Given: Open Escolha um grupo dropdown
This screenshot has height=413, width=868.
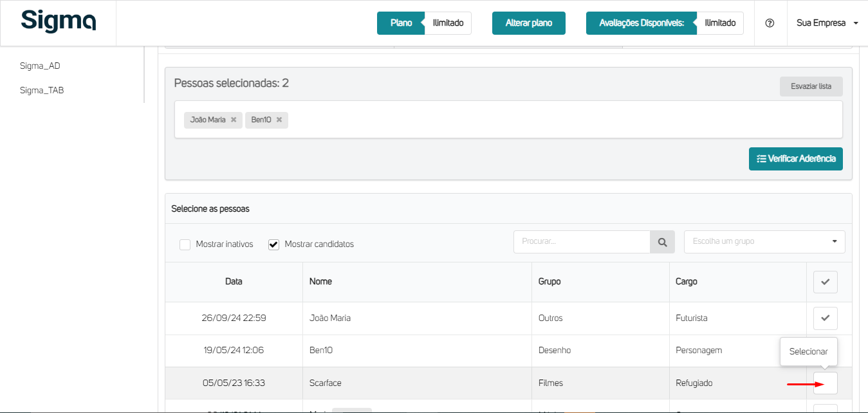Looking at the screenshot, I should click(764, 242).
